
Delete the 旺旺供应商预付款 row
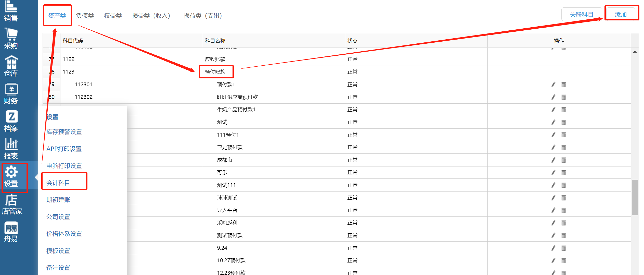coord(564,97)
